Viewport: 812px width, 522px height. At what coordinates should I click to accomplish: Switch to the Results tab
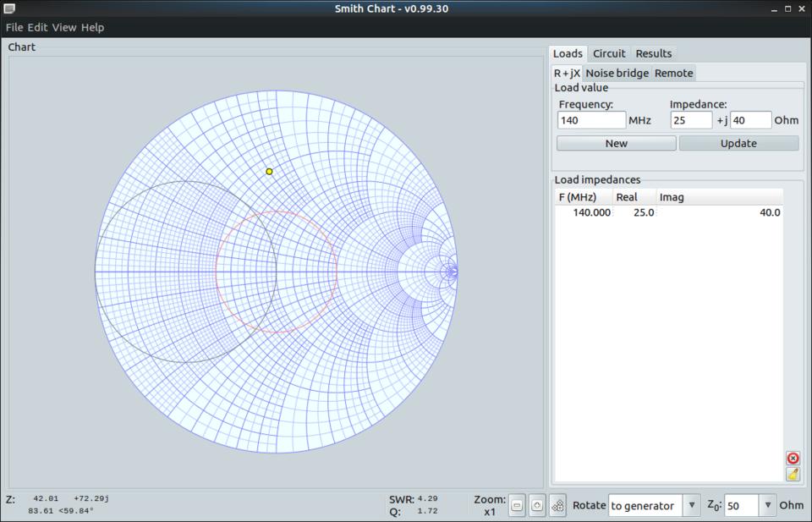(x=654, y=53)
